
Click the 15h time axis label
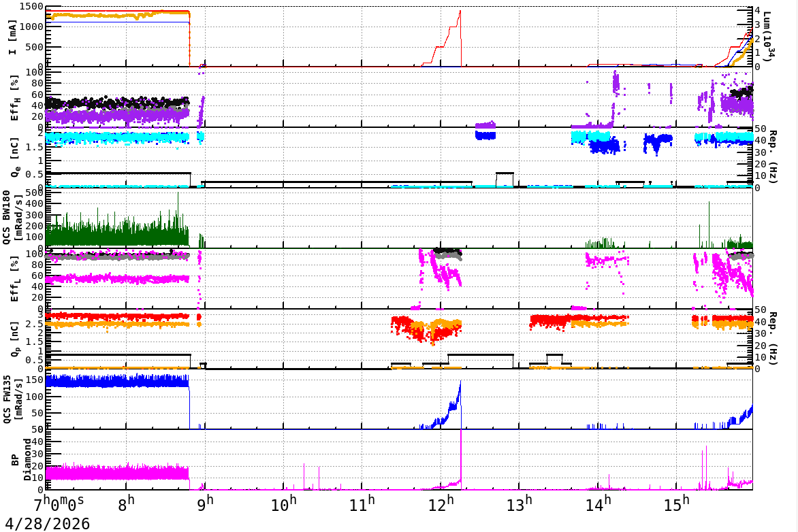[x=677, y=504]
